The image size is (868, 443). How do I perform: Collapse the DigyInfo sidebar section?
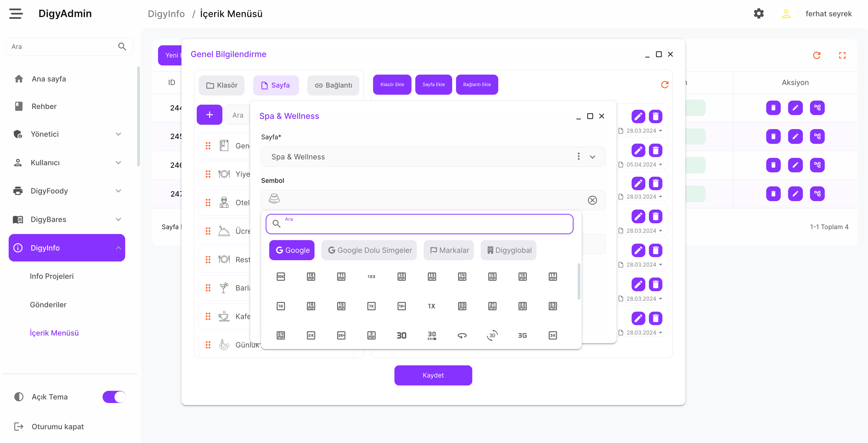(x=118, y=247)
